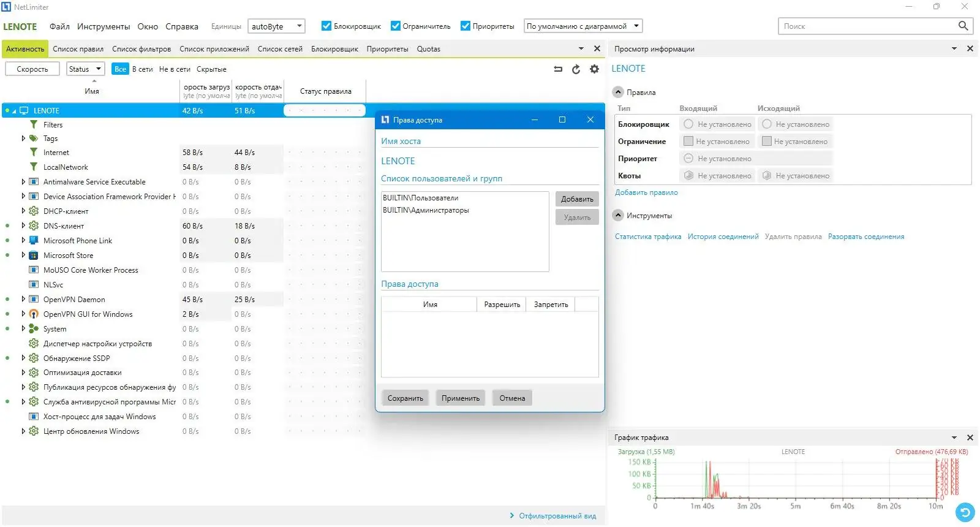This screenshot has width=980, height=527.
Task: Expand the Tags tree node
Action: click(x=23, y=138)
